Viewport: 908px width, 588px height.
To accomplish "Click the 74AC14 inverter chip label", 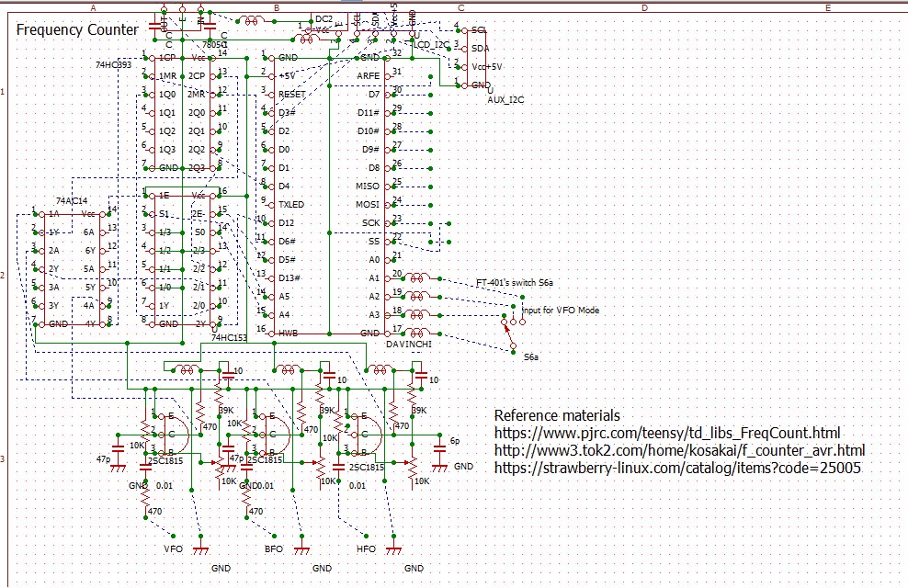I will point(73,199).
